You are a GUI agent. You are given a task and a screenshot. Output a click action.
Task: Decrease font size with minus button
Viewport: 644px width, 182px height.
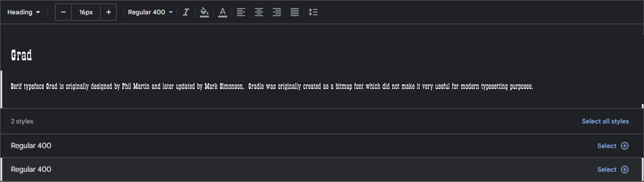pos(63,12)
